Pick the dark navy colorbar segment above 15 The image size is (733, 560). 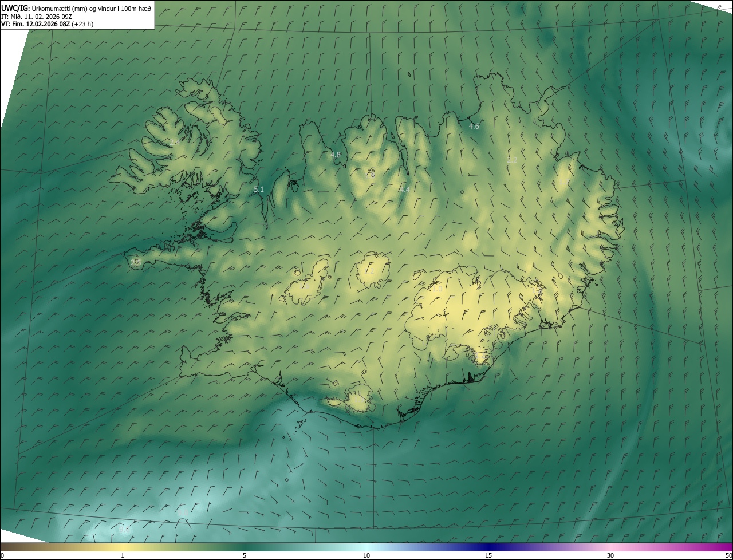click(488, 547)
